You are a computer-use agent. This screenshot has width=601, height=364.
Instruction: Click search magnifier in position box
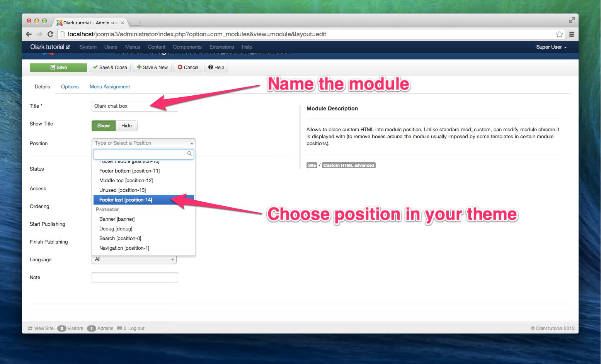pyautogui.click(x=189, y=154)
